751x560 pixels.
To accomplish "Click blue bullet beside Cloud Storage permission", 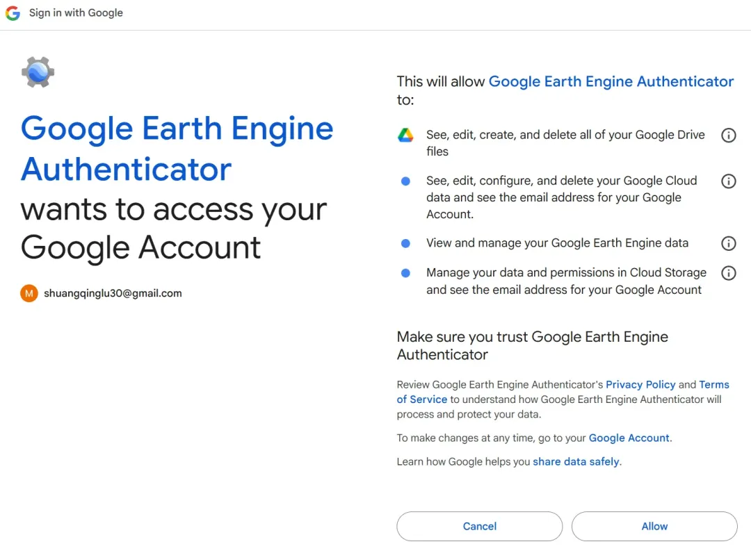I will (x=405, y=273).
